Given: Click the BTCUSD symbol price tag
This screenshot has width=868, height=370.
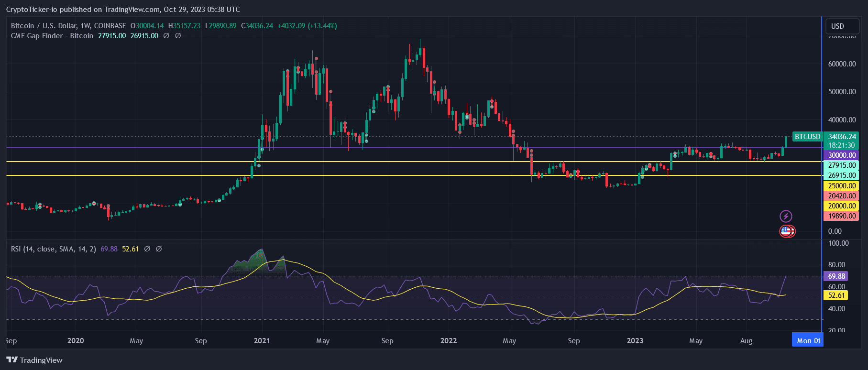Looking at the screenshot, I should tap(807, 137).
